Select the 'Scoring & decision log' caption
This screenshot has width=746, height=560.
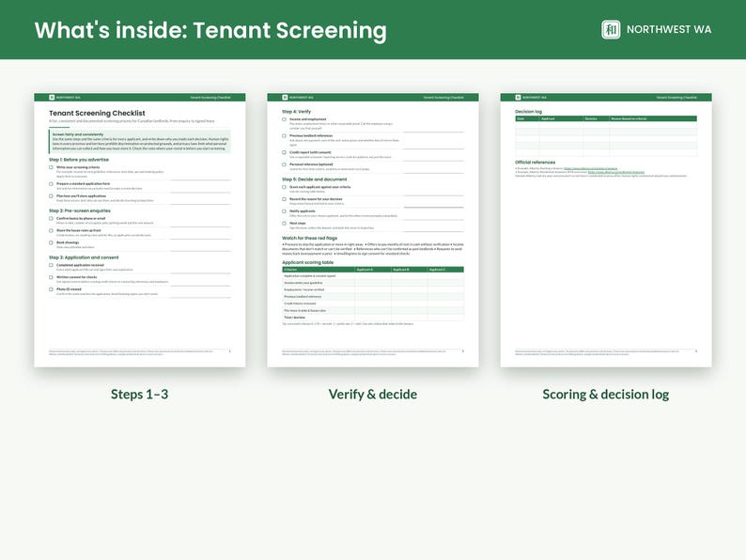point(606,395)
